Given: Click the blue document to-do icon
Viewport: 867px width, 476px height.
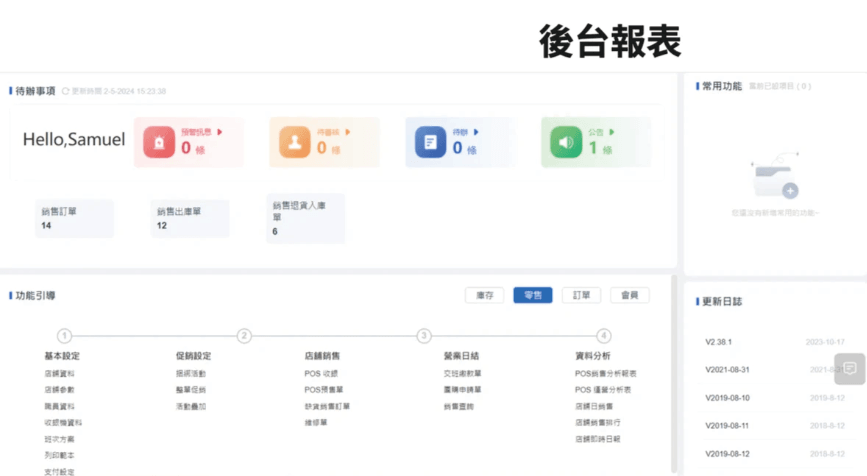Looking at the screenshot, I should (x=430, y=142).
